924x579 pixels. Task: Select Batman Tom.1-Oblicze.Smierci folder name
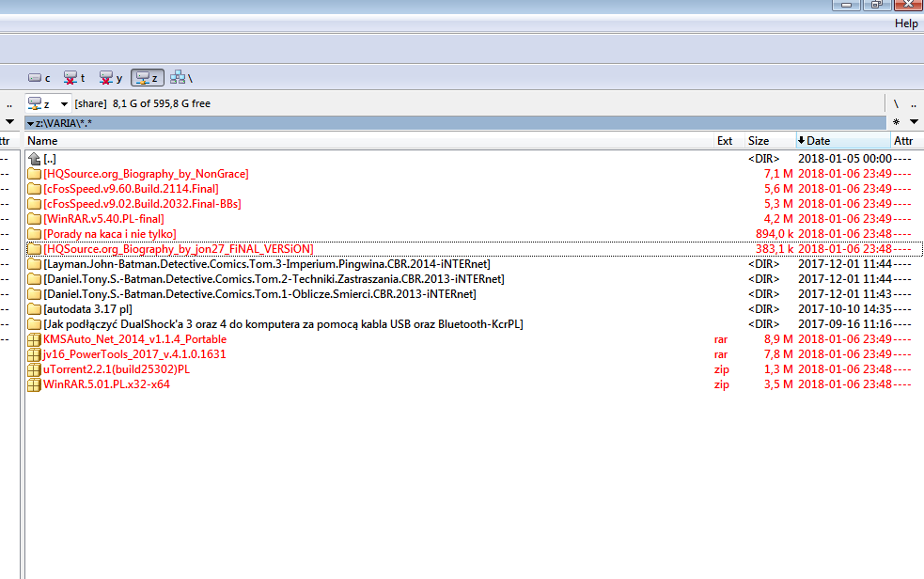[x=259, y=294]
